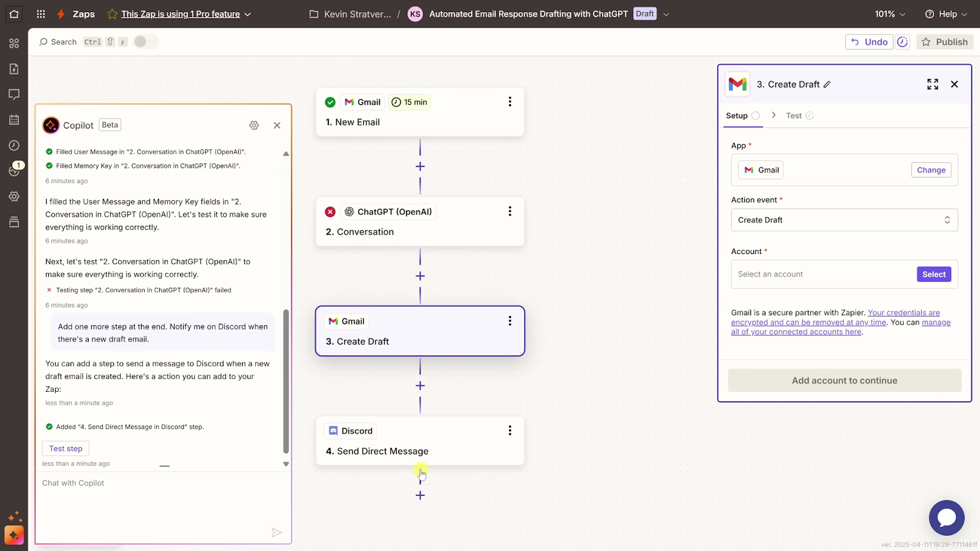Open options menu for Conversation step
980x551 pixels.
(x=510, y=211)
